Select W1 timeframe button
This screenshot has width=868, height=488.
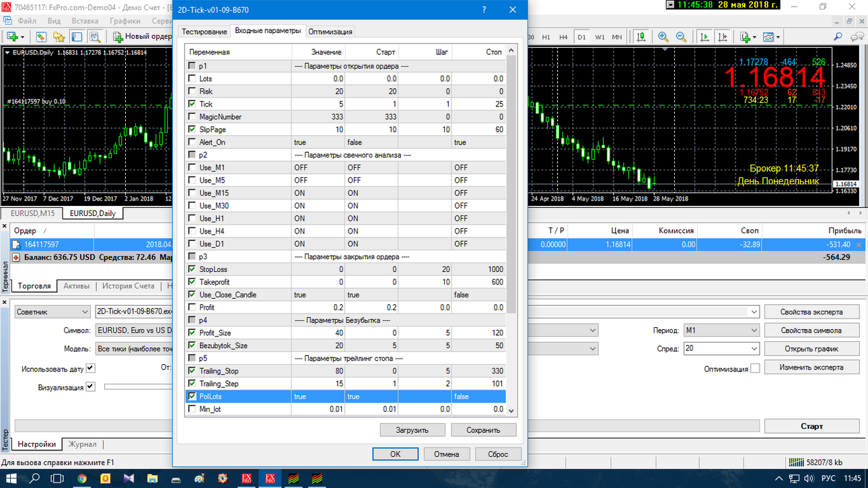click(x=600, y=37)
